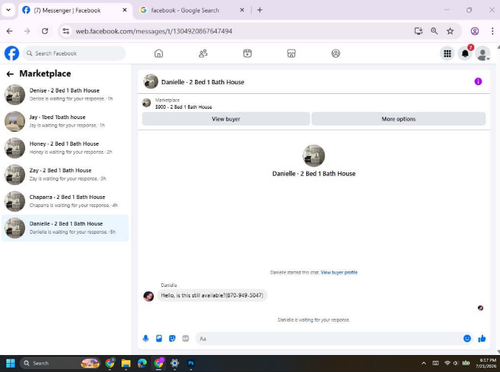Show hidden system tray icons
Image resolution: width=500 pixels, height=372 pixels.
point(424,363)
